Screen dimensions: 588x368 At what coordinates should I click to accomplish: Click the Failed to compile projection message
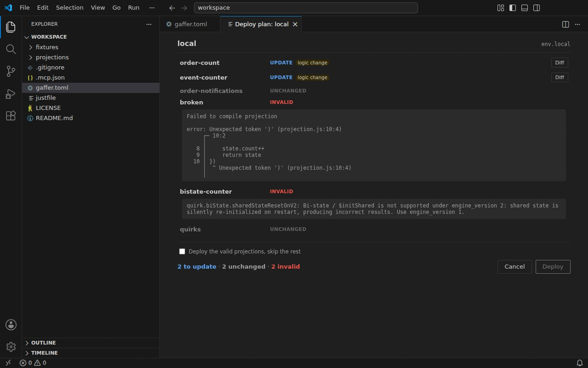coord(232,116)
